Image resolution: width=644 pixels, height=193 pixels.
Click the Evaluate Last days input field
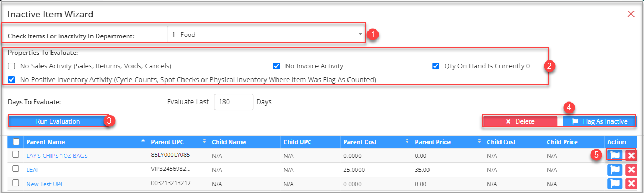click(234, 101)
